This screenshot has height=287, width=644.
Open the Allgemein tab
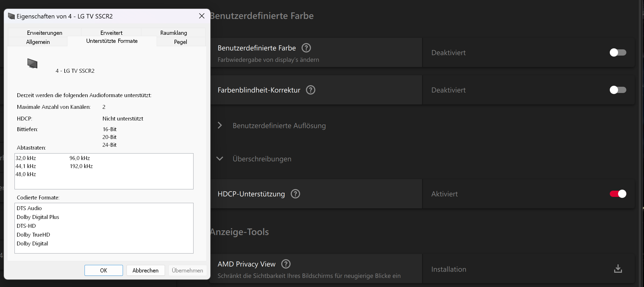38,42
